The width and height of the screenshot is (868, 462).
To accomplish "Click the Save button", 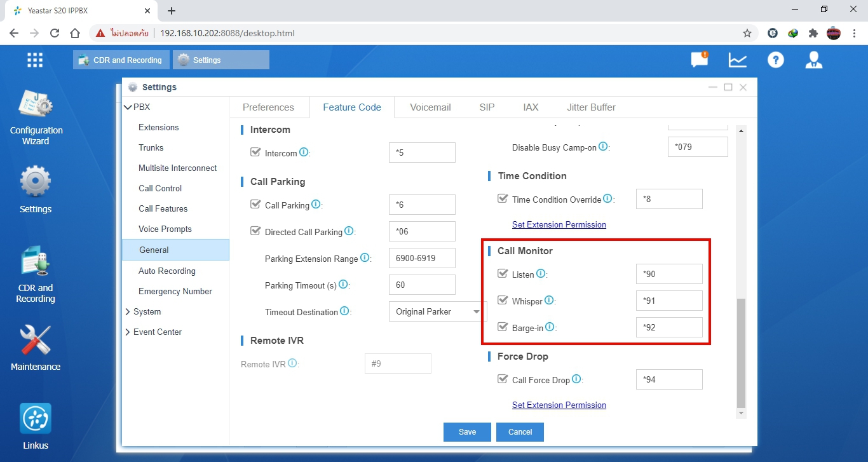I will point(467,432).
